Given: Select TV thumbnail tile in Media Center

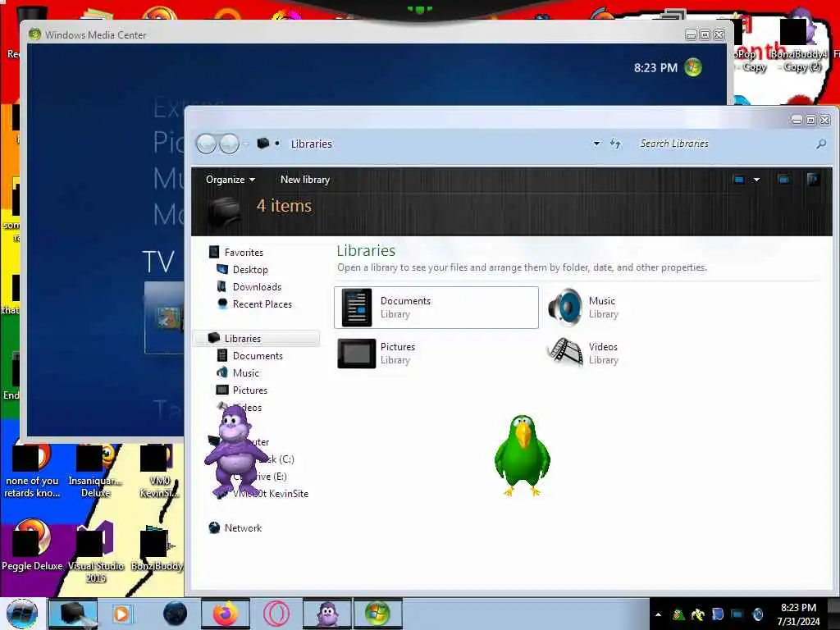Looking at the screenshot, I should pyautogui.click(x=165, y=317).
